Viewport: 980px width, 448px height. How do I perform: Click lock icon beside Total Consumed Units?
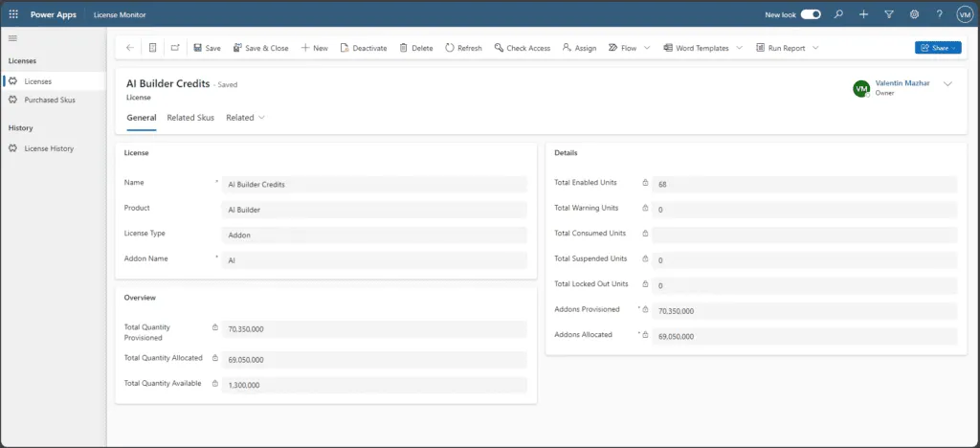pos(645,233)
